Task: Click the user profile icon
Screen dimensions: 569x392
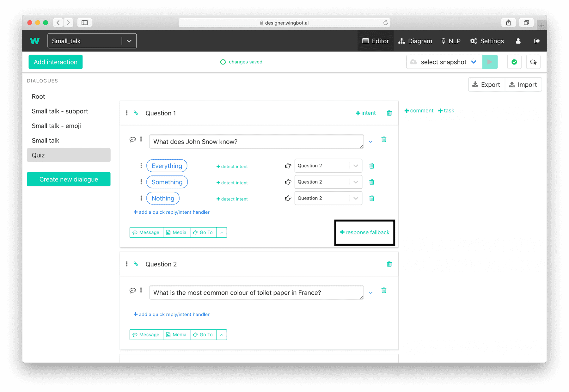Action: click(518, 41)
